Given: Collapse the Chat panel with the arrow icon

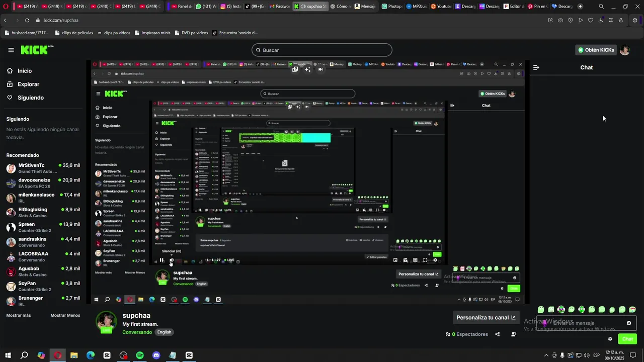Looking at the screenshot, I should (x=536, y=67).
